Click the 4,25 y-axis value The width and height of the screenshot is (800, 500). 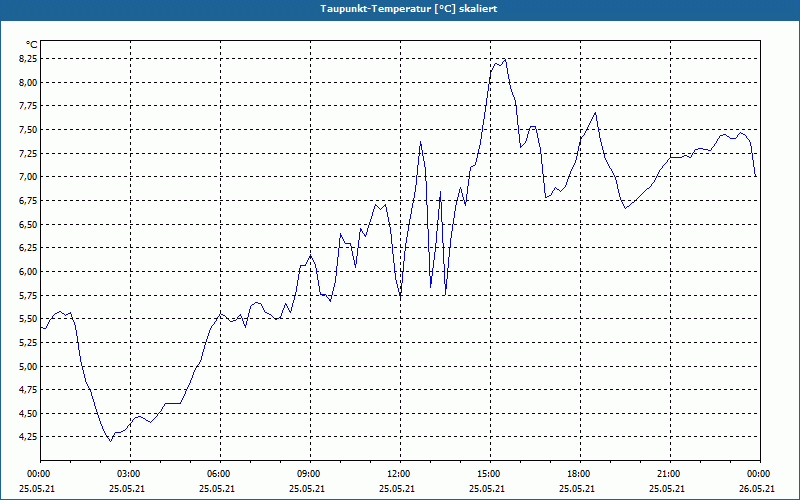coord(29,437)
